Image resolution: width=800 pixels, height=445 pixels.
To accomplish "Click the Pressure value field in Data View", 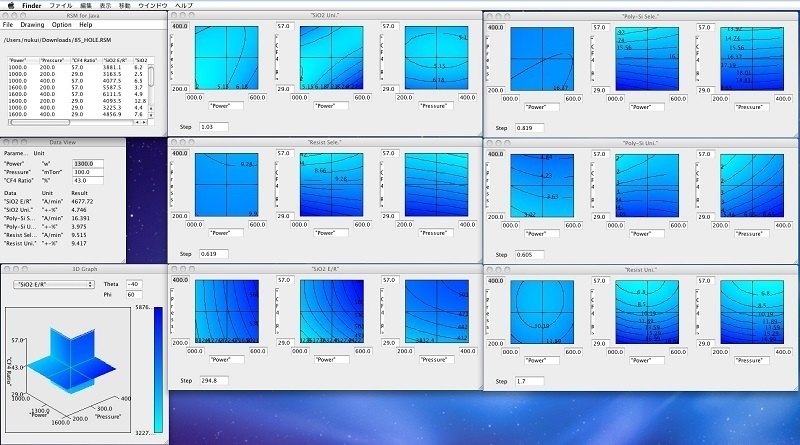I will coord(84,172).
